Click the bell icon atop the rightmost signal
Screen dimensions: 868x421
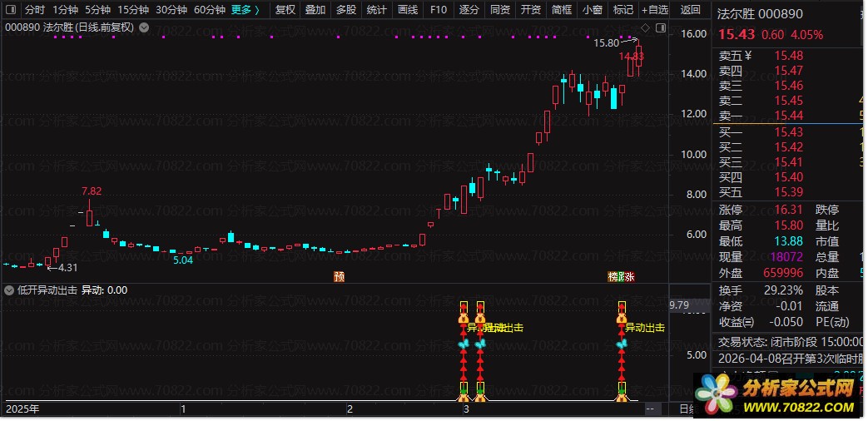[x=622, y=318]
